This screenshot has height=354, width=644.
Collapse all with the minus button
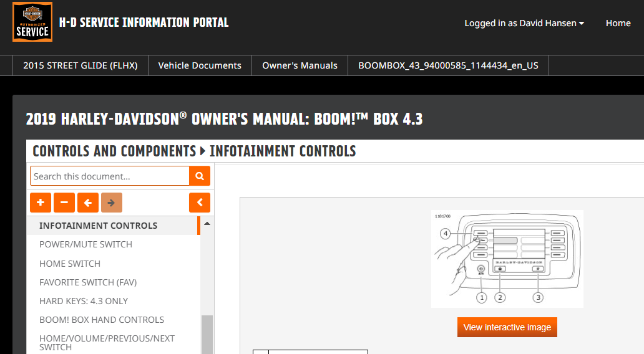(64, 203)
